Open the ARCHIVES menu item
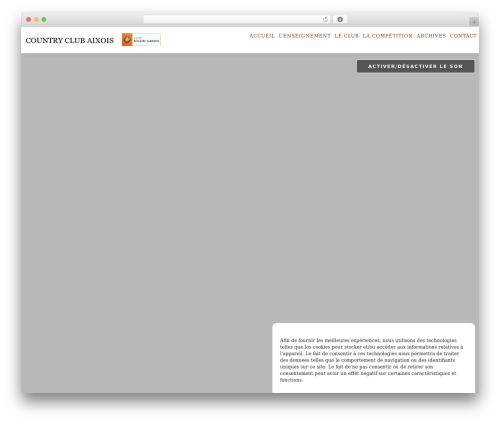The width and height of the screenshot is (500, 423). coord(431,36)
